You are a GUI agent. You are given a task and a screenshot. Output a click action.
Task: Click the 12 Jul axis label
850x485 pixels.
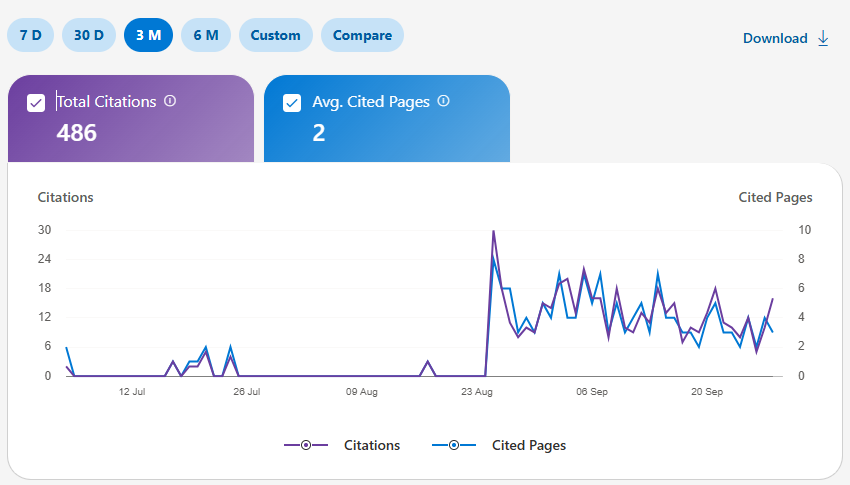pyautogui.click(x=132, y=392)
